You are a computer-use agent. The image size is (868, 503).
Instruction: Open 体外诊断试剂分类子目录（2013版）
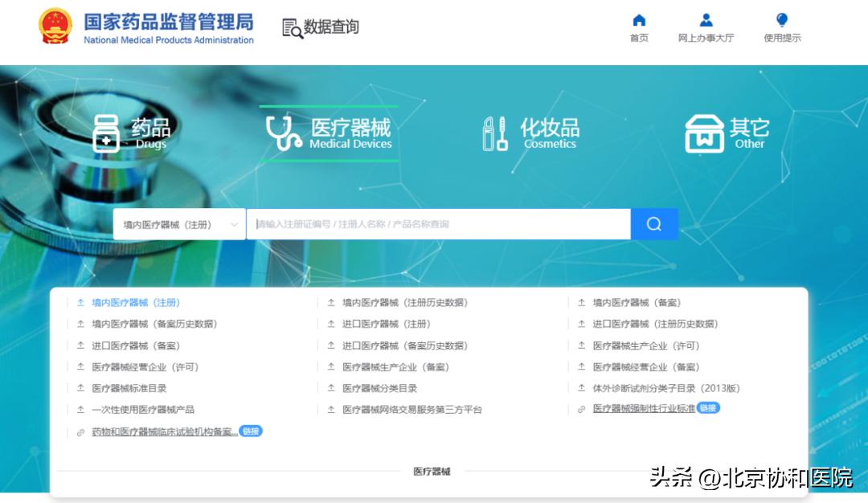(x=665, y=387)
